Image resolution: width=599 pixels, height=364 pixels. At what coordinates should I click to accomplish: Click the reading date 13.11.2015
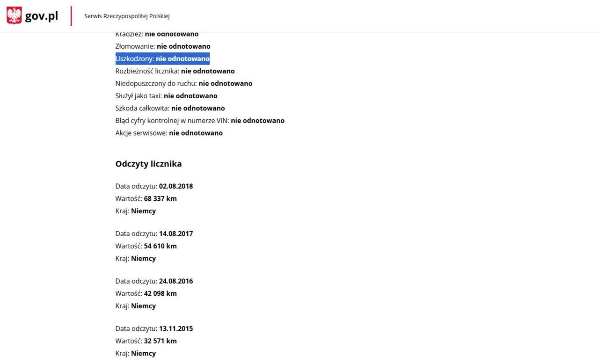[x=175, y=328]
